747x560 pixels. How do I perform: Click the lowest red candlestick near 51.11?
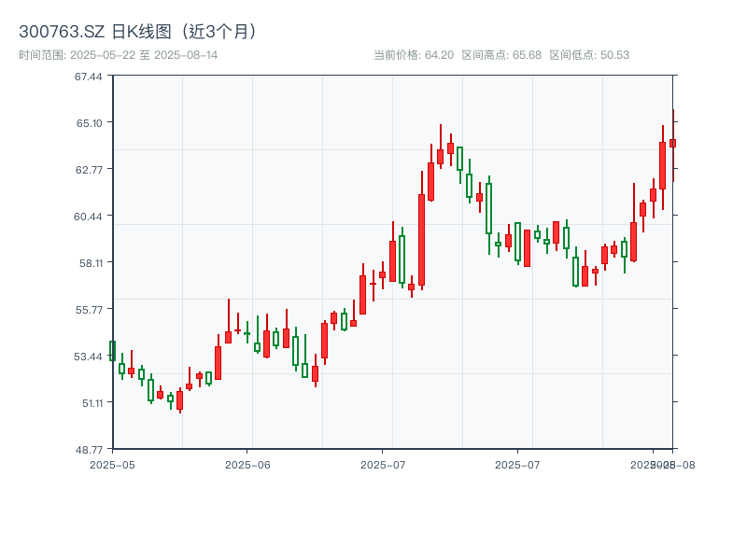tap(179, 400)
